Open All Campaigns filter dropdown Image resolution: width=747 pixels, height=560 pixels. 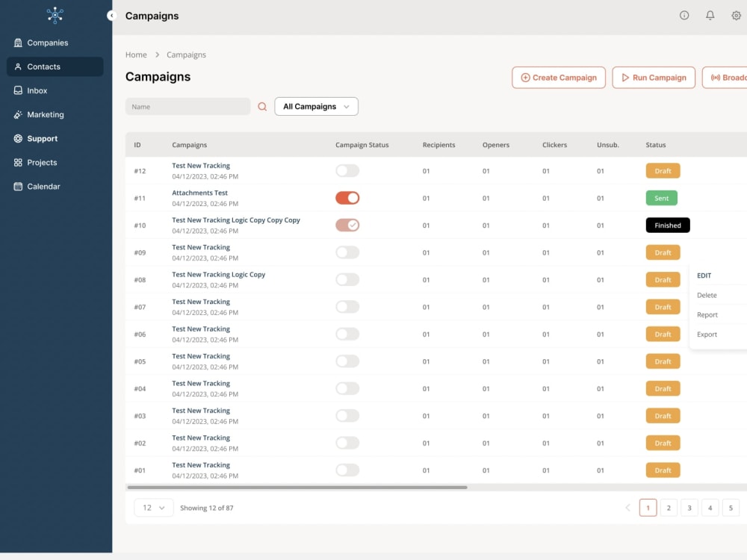pos(316,107)
